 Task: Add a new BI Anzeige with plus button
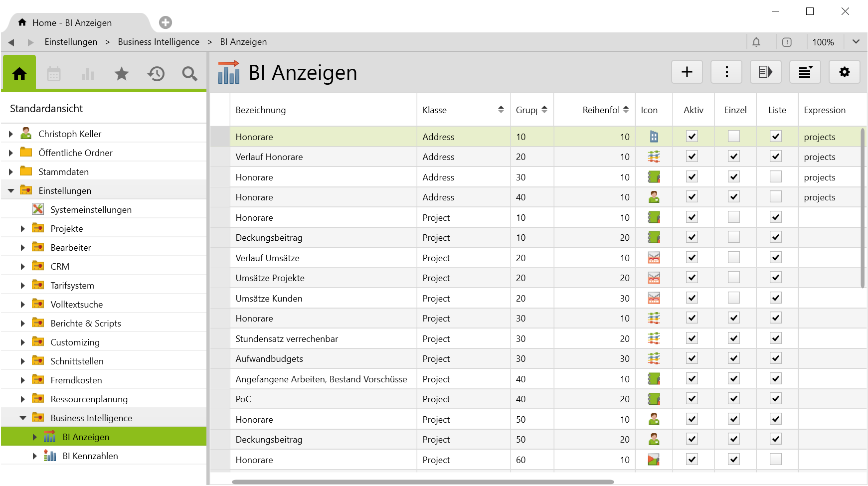click(x=687, y=72)
